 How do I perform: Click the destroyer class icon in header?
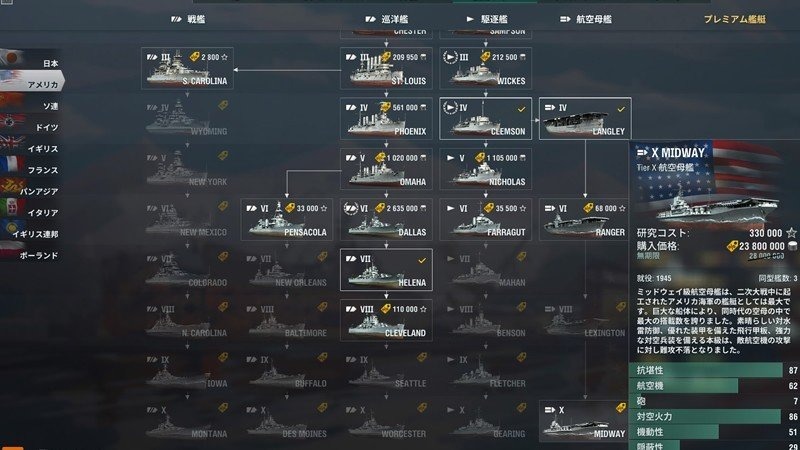tap(470, 19)
